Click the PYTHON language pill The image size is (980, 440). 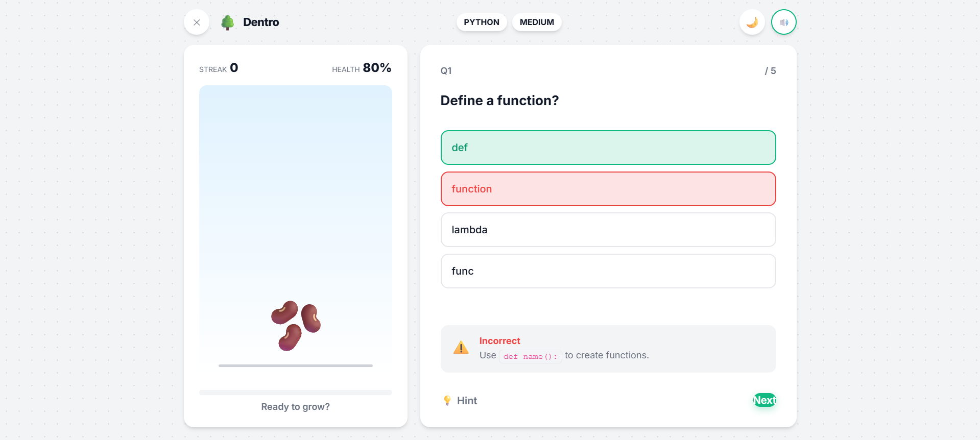tap(481, 22)
